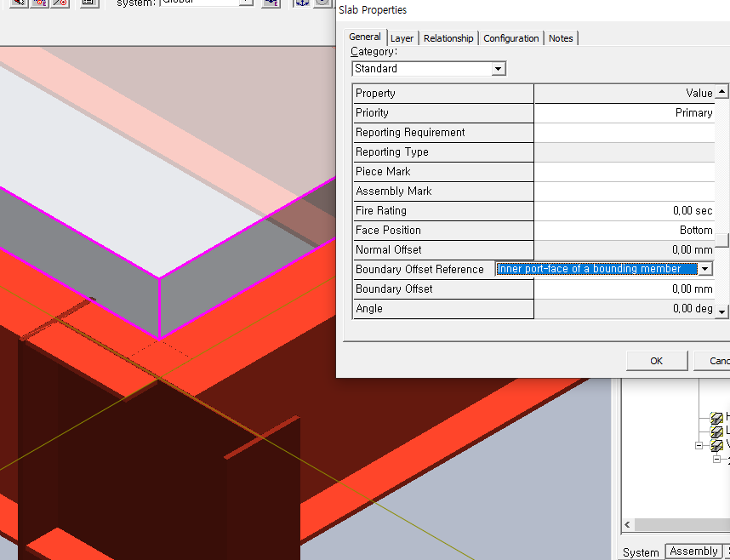730x560 pixels.
Task: Click the Piece Mark value cell
Action: (x=624, y=171)
